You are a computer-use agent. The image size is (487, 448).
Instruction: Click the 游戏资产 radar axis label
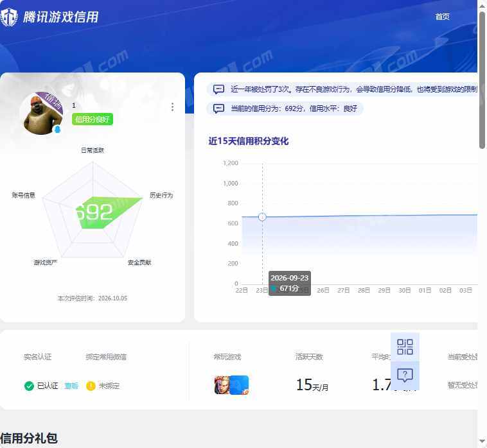[x=46, y=263]
